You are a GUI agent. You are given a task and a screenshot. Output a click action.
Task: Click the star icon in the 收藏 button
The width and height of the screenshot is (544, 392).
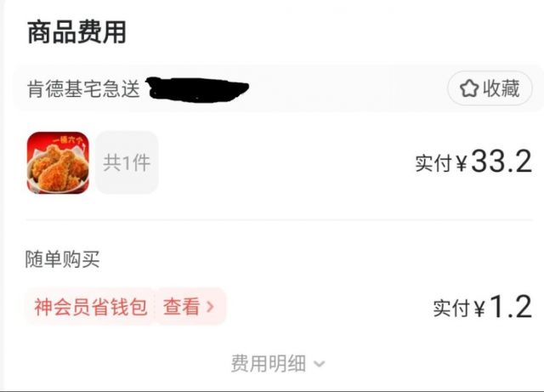[x=469, y=88]
